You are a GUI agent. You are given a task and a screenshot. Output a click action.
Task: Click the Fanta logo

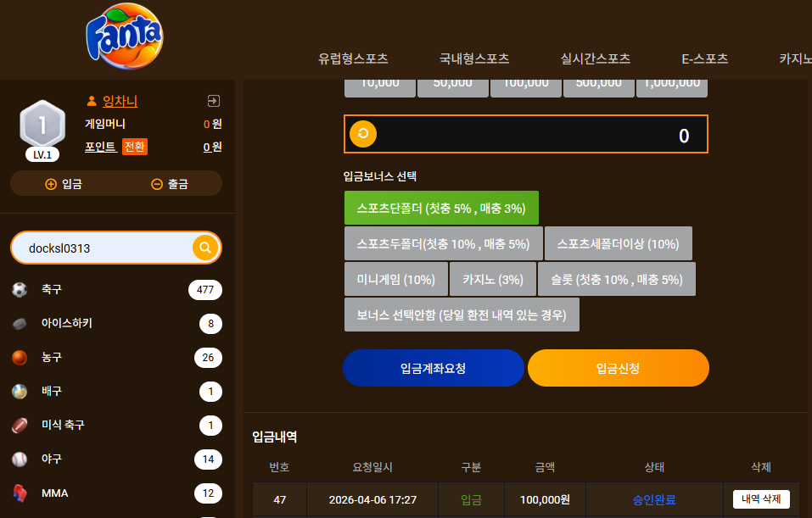[124, 36]
